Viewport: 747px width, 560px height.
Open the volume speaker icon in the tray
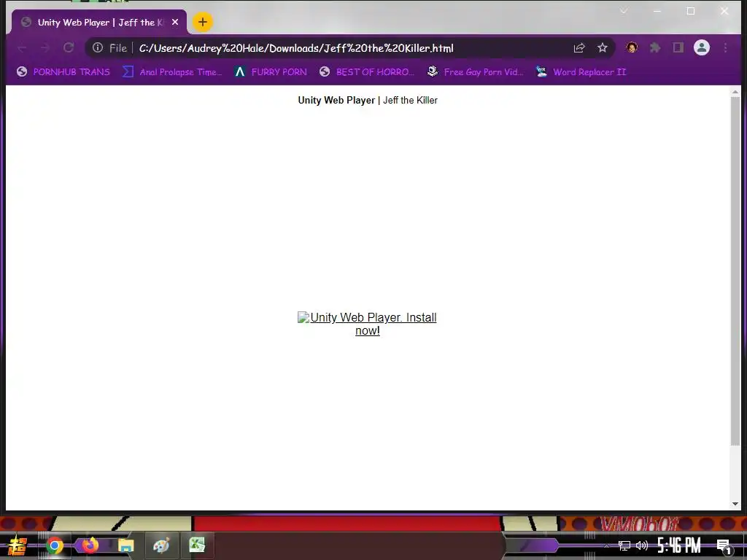(642, 545)
